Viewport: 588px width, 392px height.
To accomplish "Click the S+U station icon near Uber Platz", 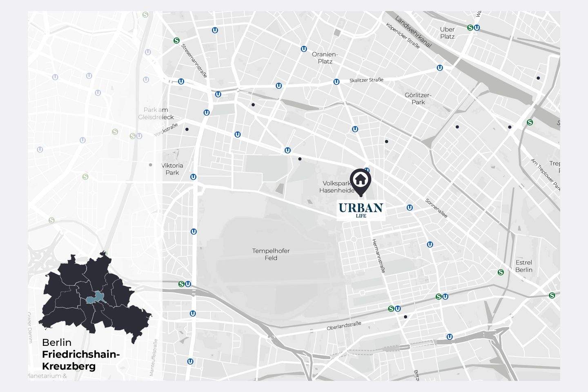I will point(473,28).
